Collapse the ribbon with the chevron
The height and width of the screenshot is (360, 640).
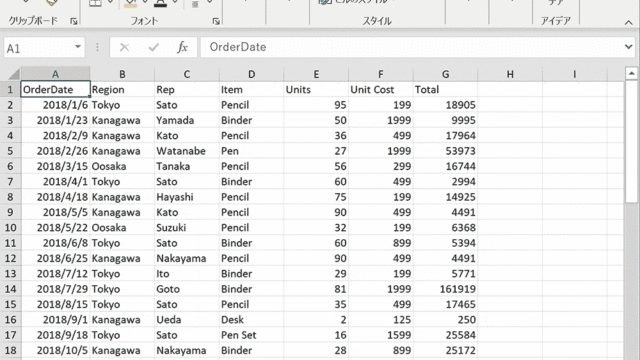pos(629,22)
